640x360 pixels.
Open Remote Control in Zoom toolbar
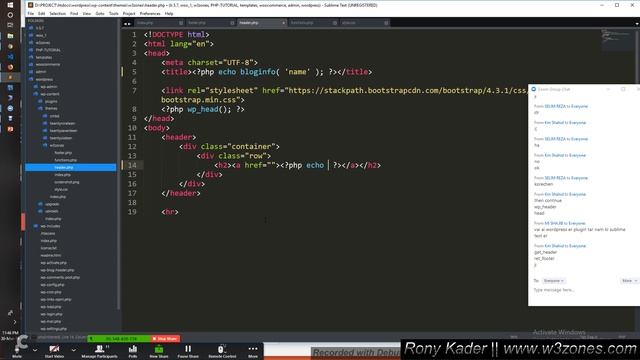click(x=222, y=351)
